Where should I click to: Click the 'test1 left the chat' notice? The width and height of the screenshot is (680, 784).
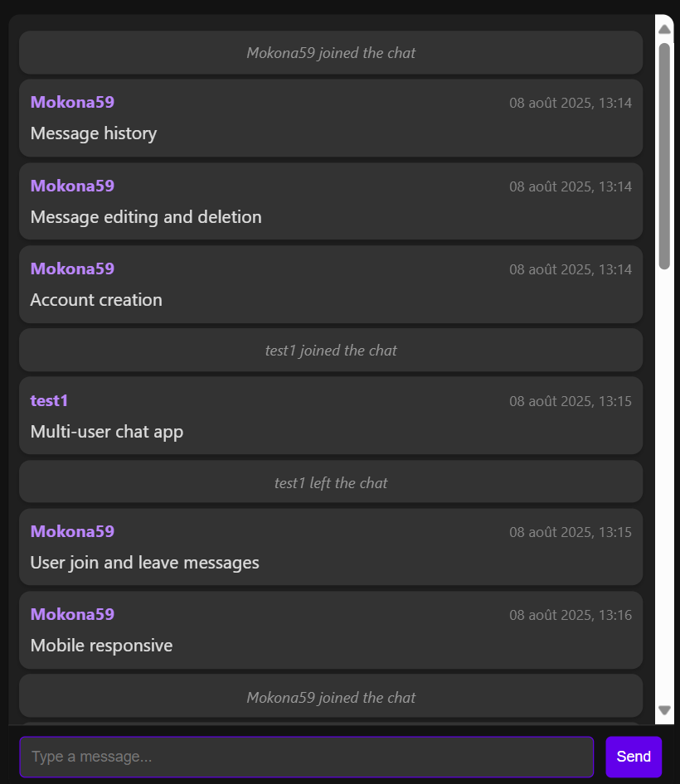[x=331, y=482]
